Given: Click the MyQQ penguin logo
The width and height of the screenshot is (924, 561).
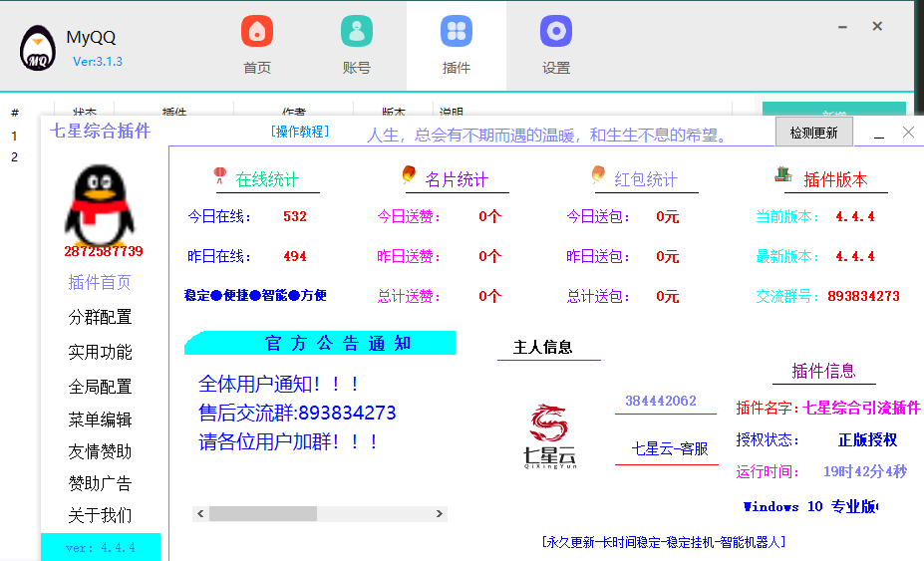Looking at the screenshot, I should click(x=38, y=48).
